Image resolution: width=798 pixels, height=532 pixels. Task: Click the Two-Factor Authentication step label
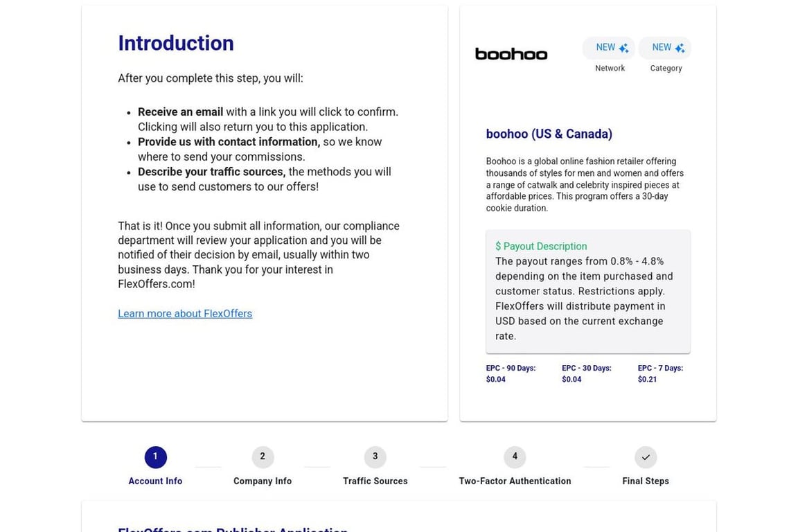(x=515, y=481)
